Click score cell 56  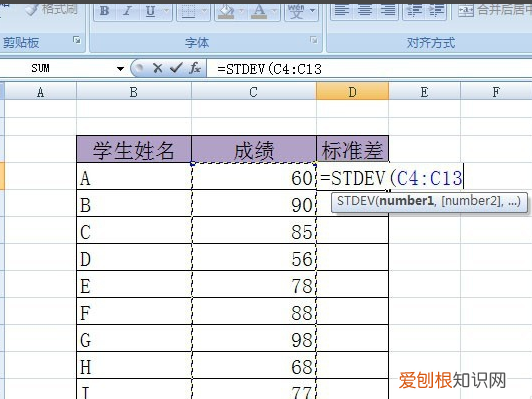[254, 257]
